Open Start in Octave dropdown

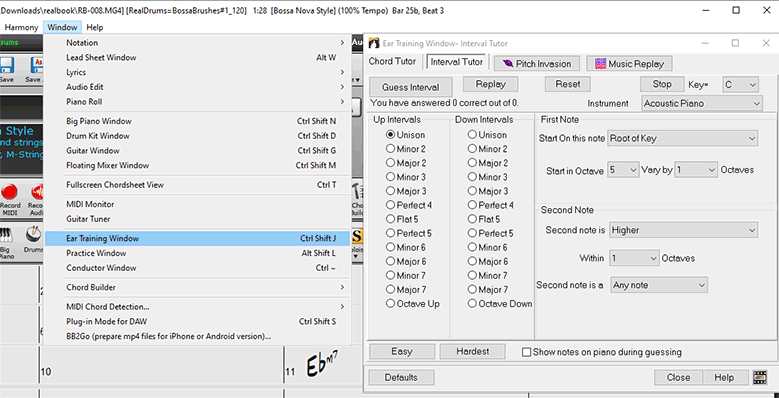(x=623, y=170)
